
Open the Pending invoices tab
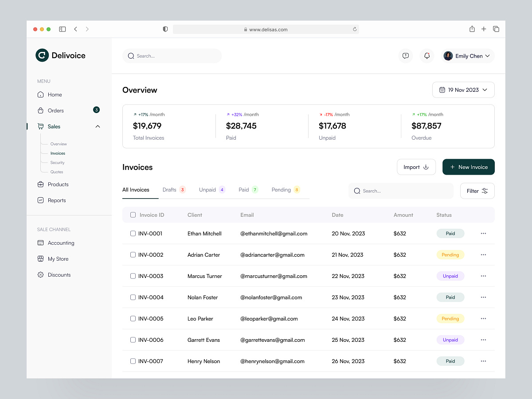click(282, 189)
